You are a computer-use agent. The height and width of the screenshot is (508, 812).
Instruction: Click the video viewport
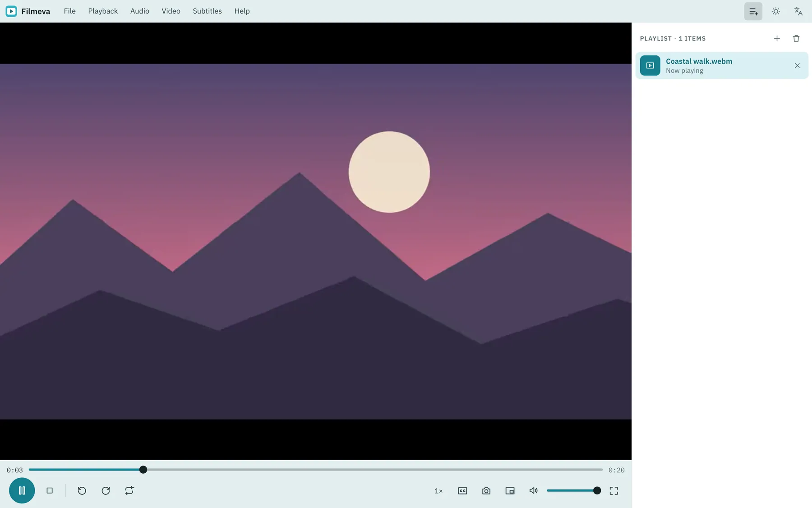click(316, 241)
